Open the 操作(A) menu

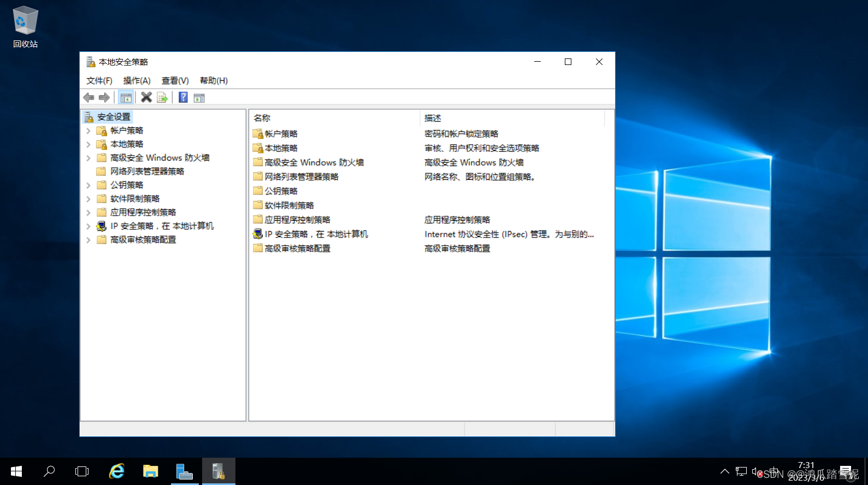137,81
